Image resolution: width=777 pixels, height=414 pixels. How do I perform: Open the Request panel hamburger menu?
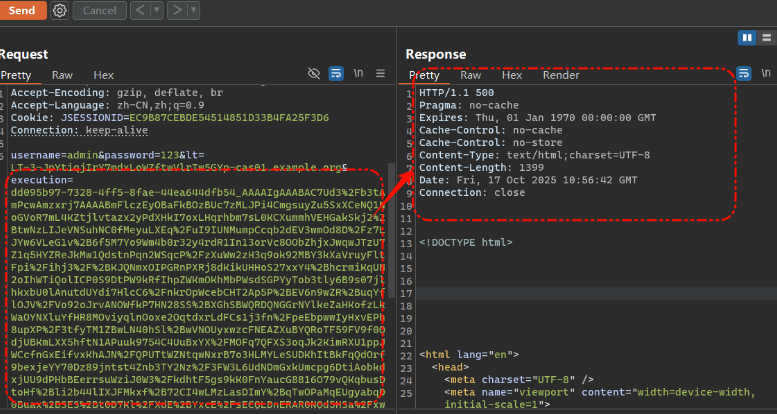click(381, 73)
